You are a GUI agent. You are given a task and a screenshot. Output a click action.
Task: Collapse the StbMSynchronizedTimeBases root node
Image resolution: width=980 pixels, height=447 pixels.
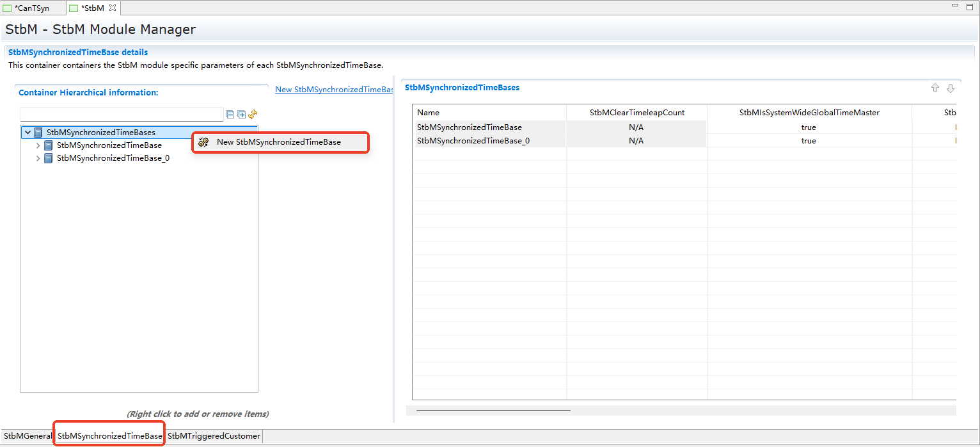28,133
